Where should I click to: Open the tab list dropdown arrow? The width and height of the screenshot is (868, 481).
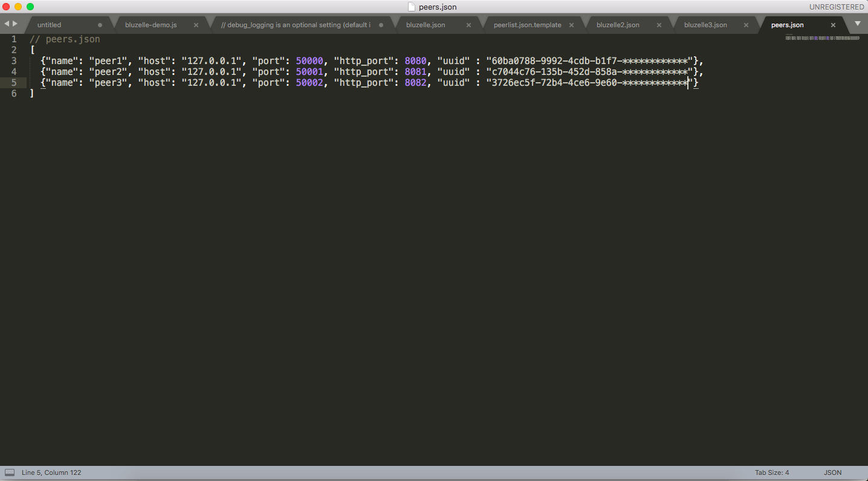click(857, 24)
